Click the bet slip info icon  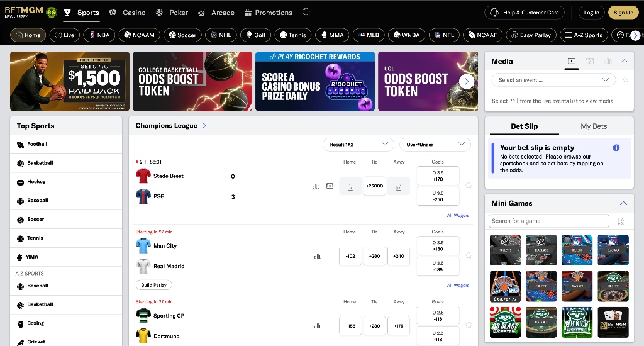click(x=616, y=148)
